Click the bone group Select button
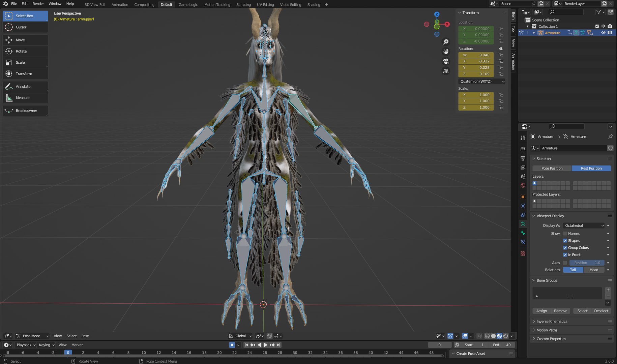Image resolution: width=617 pixels, height=364 pixels. 582,311
